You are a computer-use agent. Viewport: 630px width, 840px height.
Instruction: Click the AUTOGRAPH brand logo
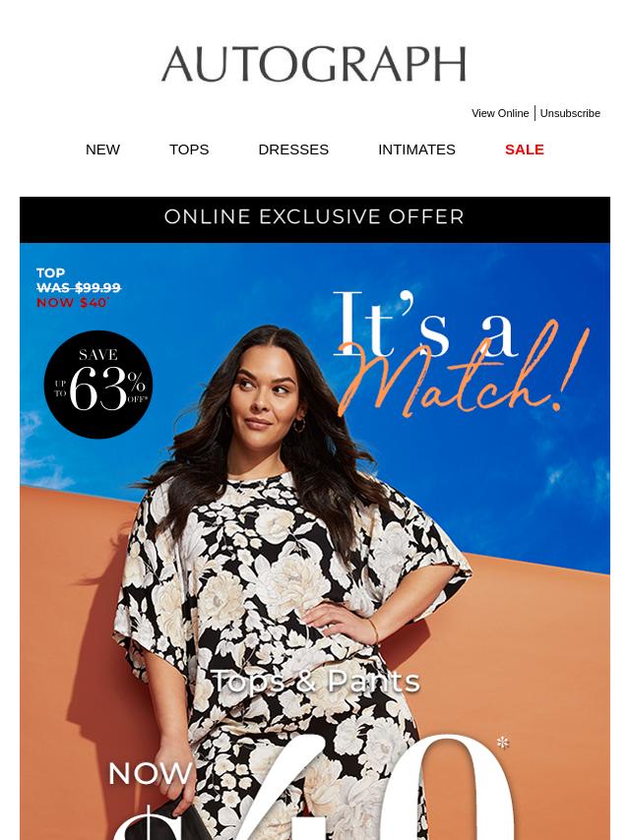coord(314,64)
